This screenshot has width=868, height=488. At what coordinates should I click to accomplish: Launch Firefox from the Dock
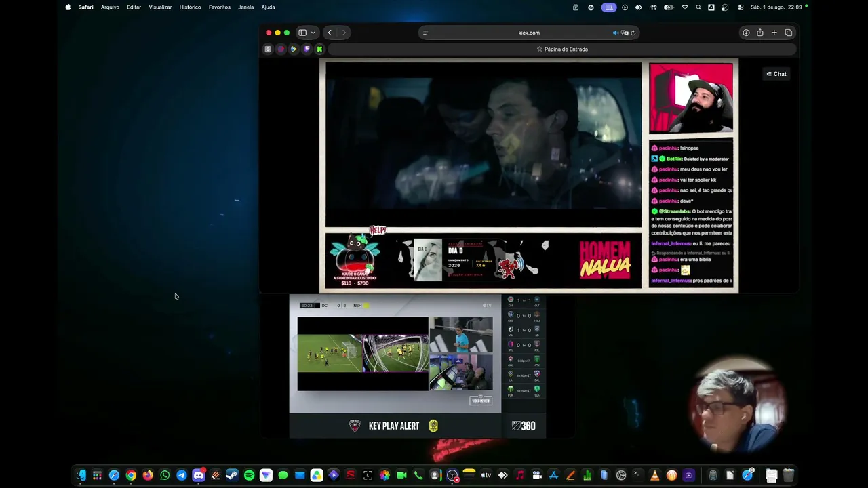pos(148,475)
